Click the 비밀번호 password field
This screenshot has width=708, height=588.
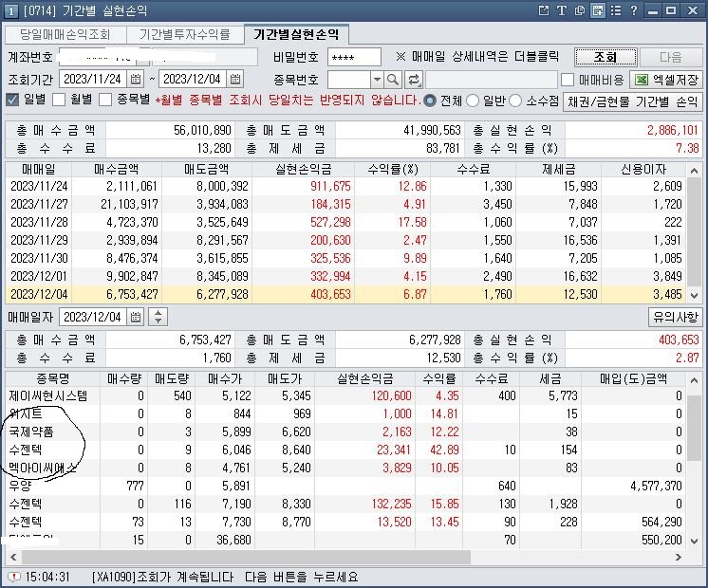[x=354, y=57]
